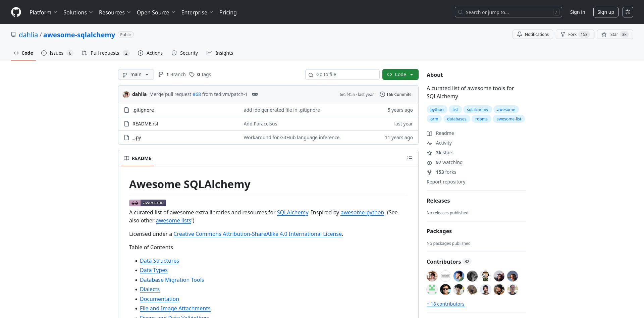Expand the Platform navigation menu
Viewport: 644px width, 318px height.
tap(43, 12)
